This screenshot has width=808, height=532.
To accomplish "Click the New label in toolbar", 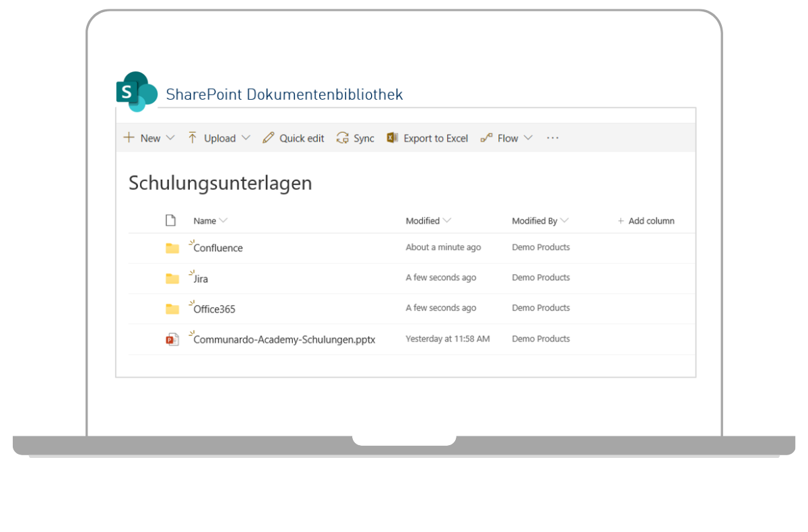I will [x=150, y=139].
